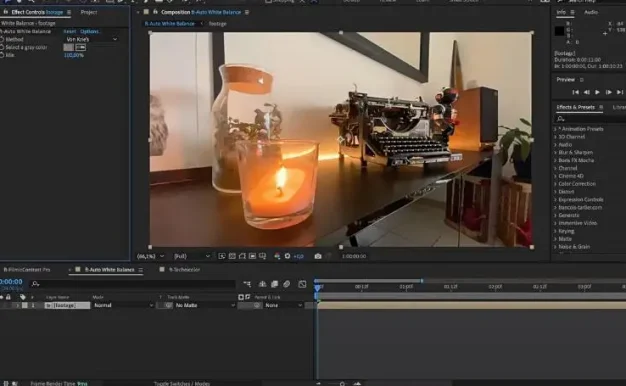Select the Noise & Grain category
Screen dimensions: 626x386
(x=574, y=247)
